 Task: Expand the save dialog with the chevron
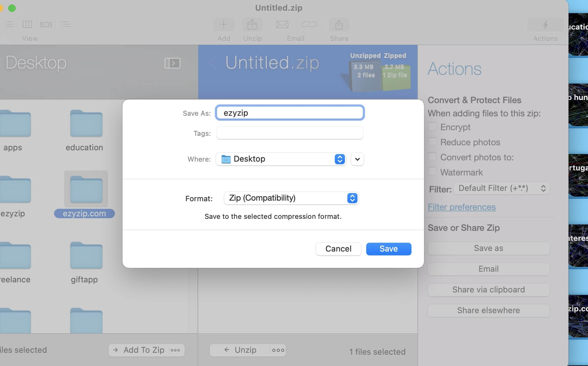(357, 159)
